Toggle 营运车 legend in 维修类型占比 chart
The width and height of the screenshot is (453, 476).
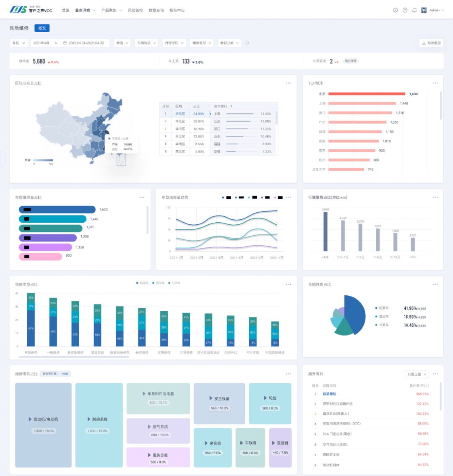point(158,283)
